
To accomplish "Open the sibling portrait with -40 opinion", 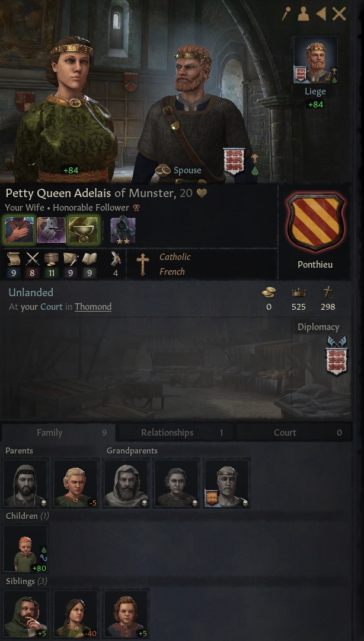I will pyautogui.click(x=76, y=614).
